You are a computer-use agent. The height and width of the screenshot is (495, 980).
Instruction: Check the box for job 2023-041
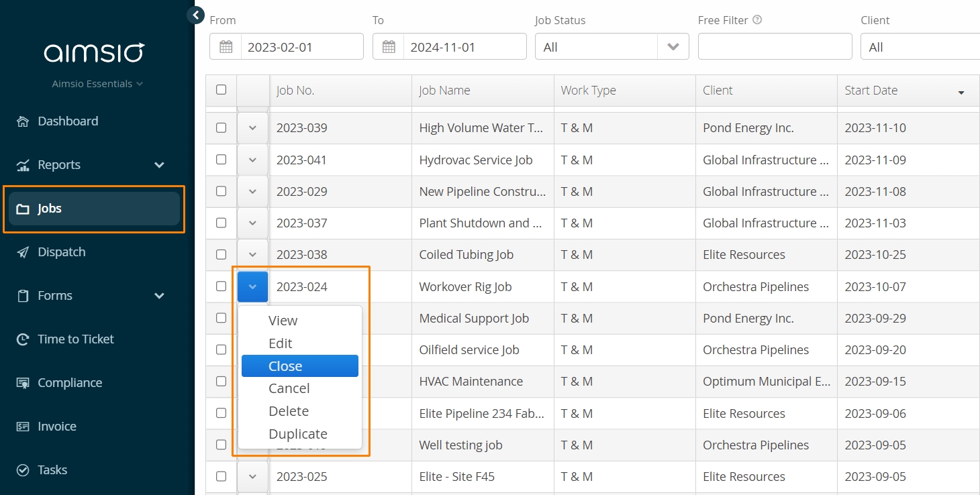(x=221, y=160)
